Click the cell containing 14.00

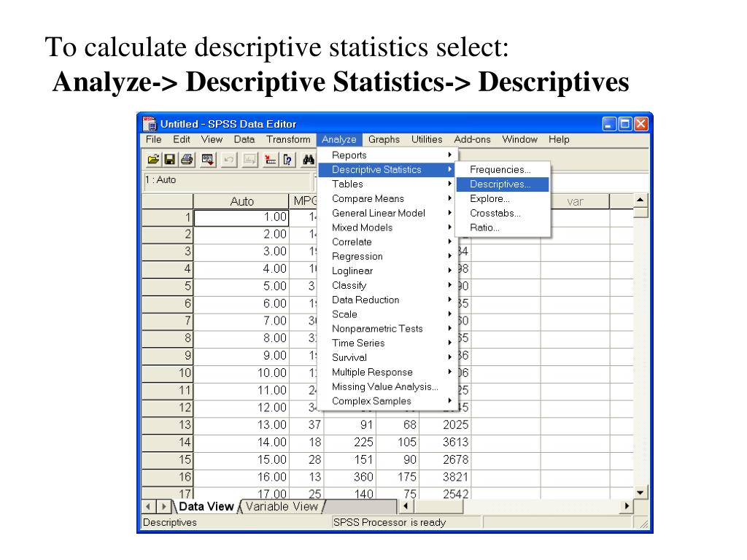tap(241, 443)
